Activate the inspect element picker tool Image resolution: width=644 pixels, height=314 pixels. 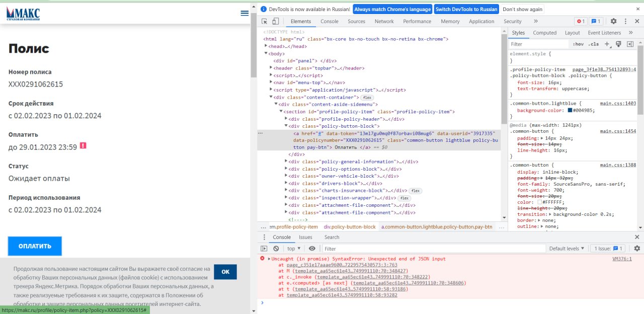tap(265, 21)
